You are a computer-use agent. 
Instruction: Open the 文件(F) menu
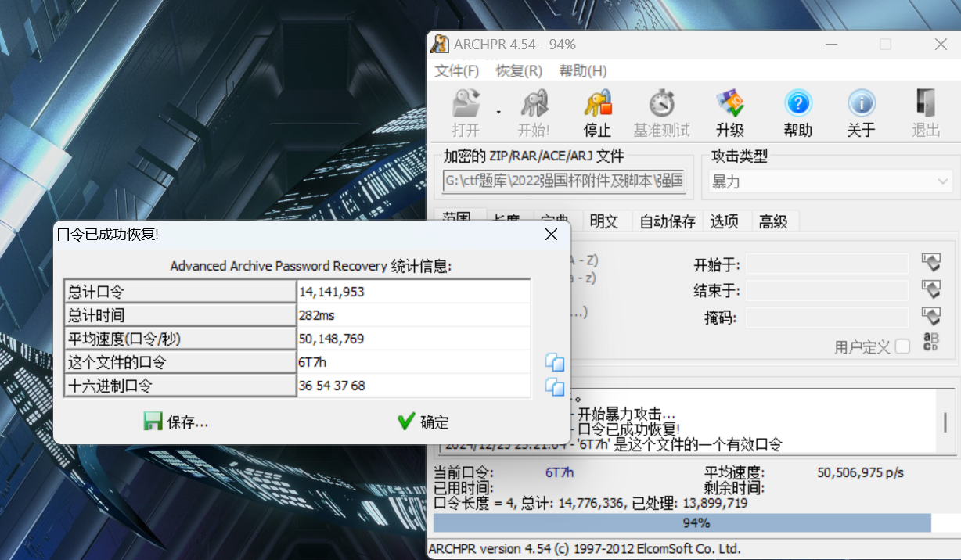pyautogui.click(x=457, y=71)
